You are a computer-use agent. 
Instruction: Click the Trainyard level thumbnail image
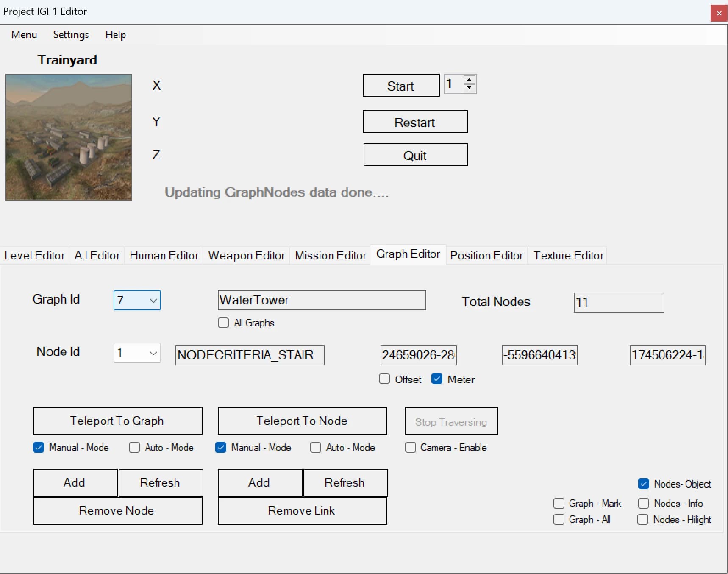69,137
